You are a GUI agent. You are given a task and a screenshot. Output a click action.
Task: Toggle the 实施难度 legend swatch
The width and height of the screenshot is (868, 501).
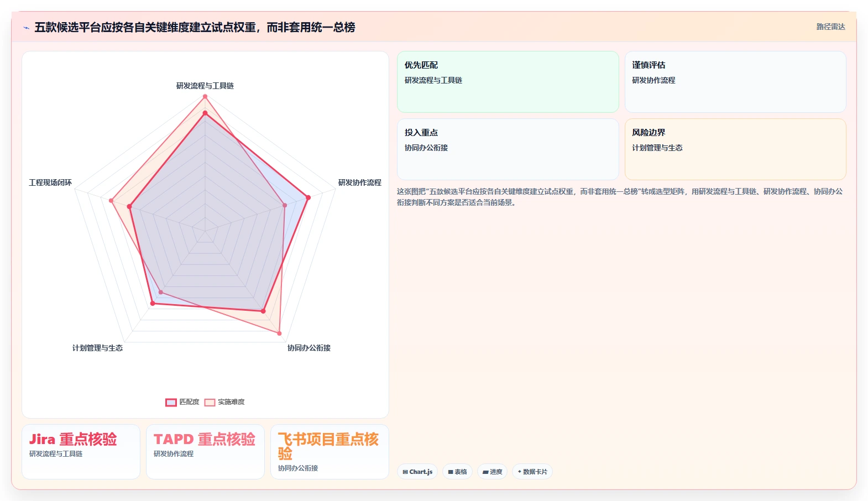tap(210, 402)
